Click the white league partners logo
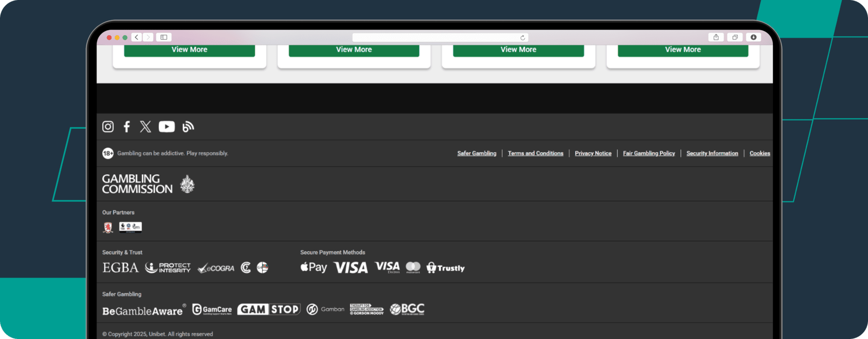 tap(130, 227)
